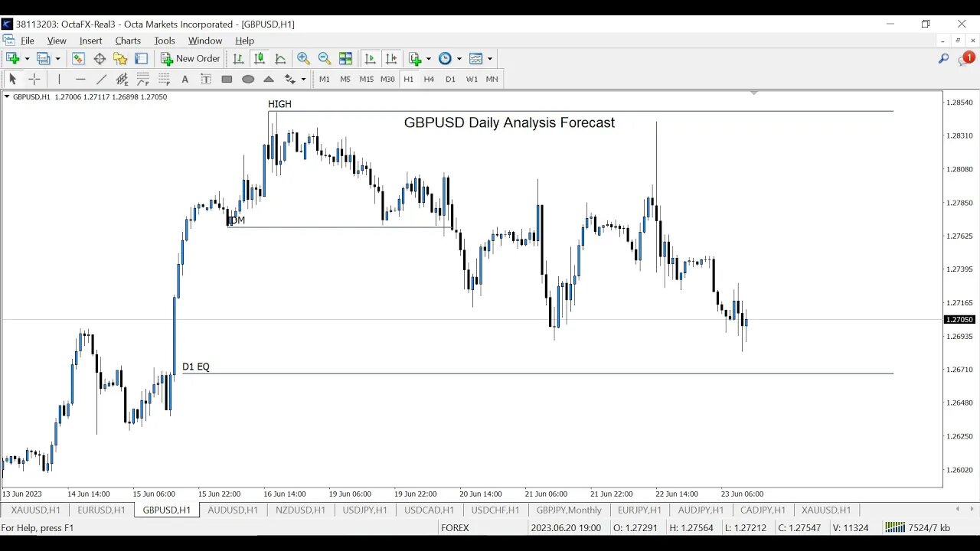Click the chart shift triangle marker
This screenshot has width=980, height=551.
[x=754, y=93]
